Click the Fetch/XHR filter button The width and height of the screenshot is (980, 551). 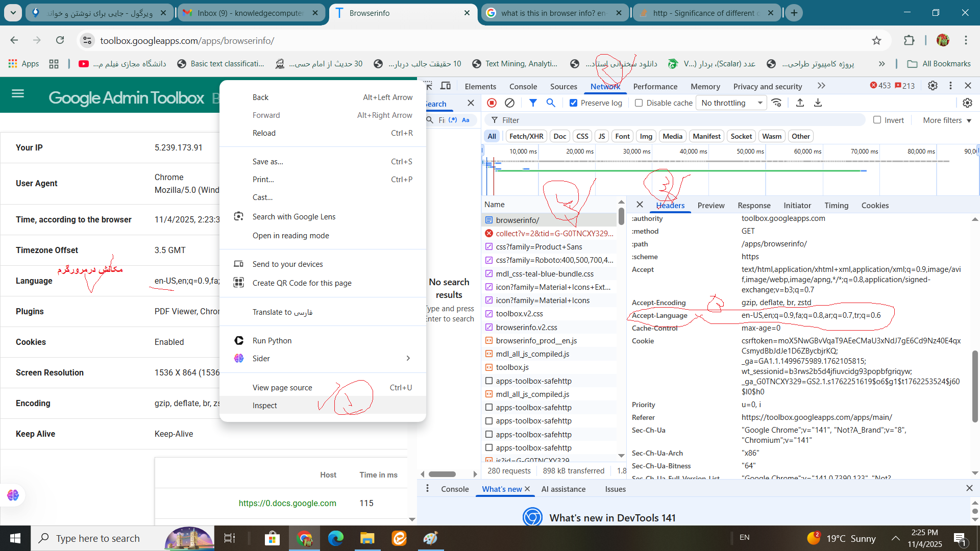point(526,136)
